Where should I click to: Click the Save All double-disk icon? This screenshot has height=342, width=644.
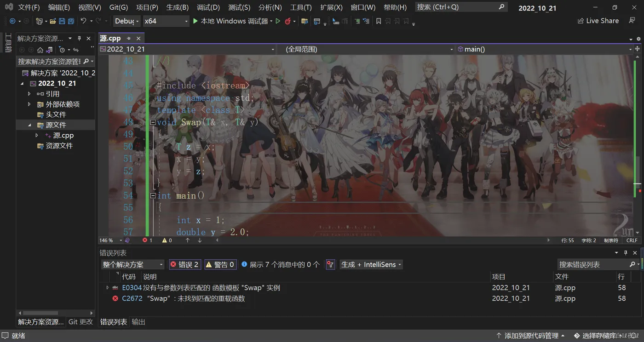tap(71, 21)
